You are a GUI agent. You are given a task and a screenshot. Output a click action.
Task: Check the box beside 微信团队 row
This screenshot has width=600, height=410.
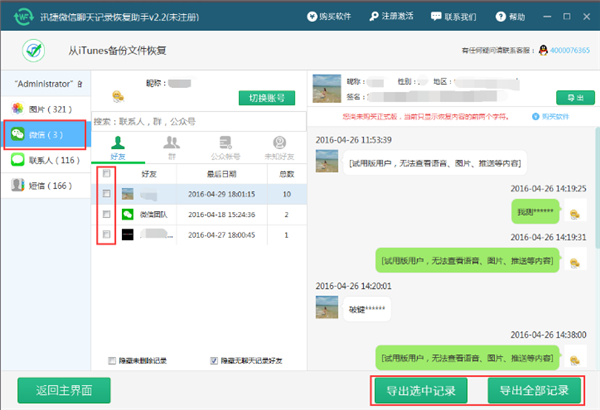[107, 214]
